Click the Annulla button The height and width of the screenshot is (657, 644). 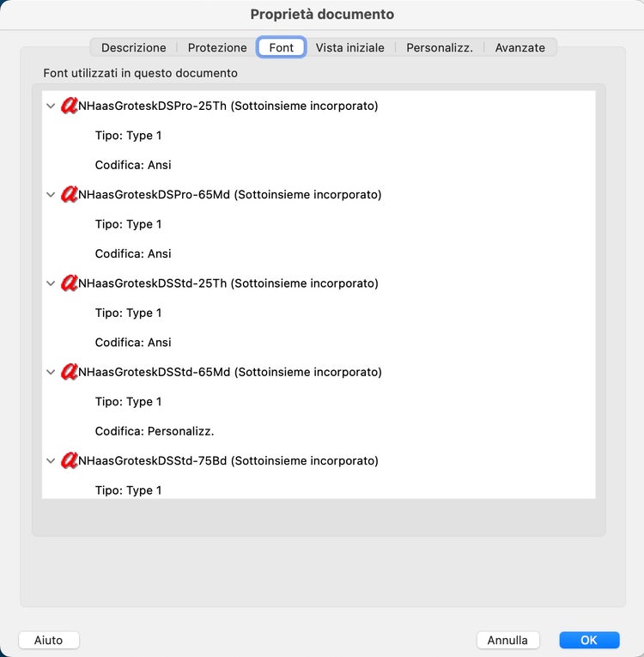coord(507,641)
